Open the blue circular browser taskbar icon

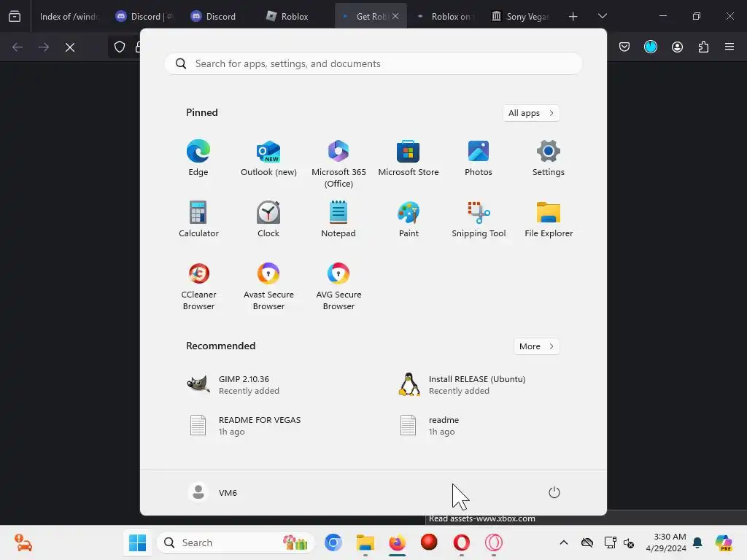pyautogui.click(x=333, y=542)
